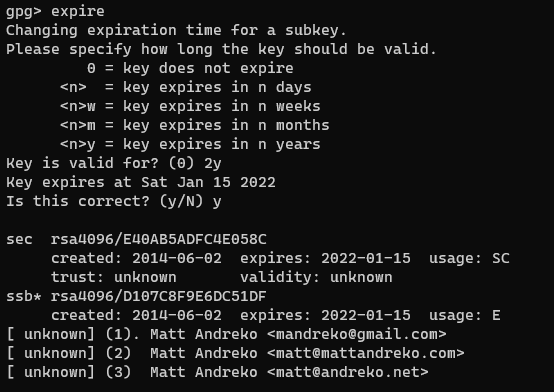Click the subkey ID D107C8F9E6DC51DF

click(x=195, y=297)
